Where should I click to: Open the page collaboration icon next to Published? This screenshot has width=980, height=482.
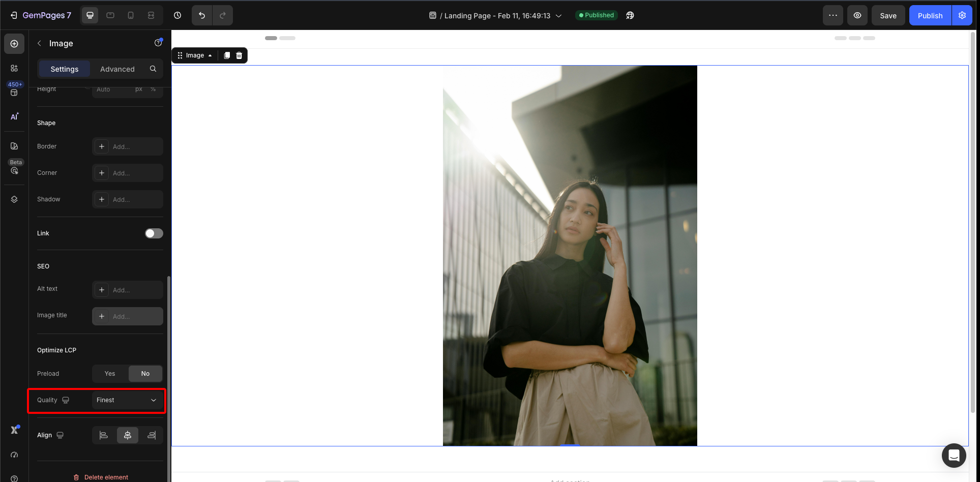630,15
